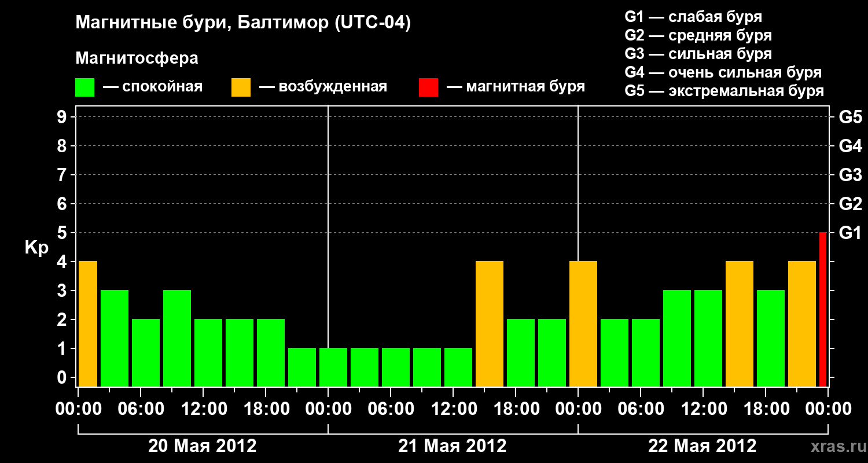Click the '— магнитная буря' legend label
The image size is (868, 463).
pyautogui.click(x=516, y=87)
